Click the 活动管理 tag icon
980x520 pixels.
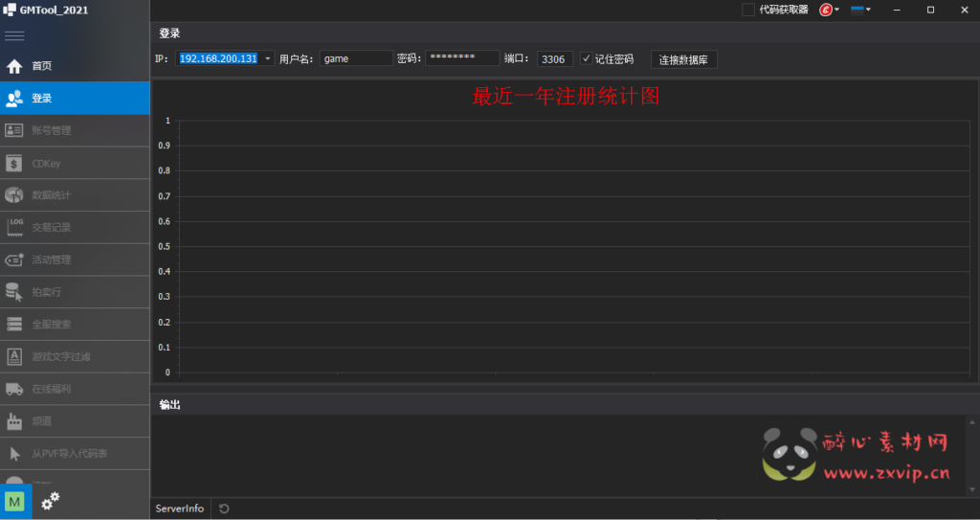14,260
